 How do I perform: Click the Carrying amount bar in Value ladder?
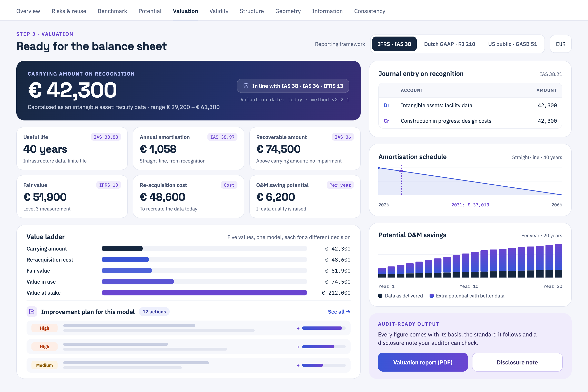(x=122, y=248)
